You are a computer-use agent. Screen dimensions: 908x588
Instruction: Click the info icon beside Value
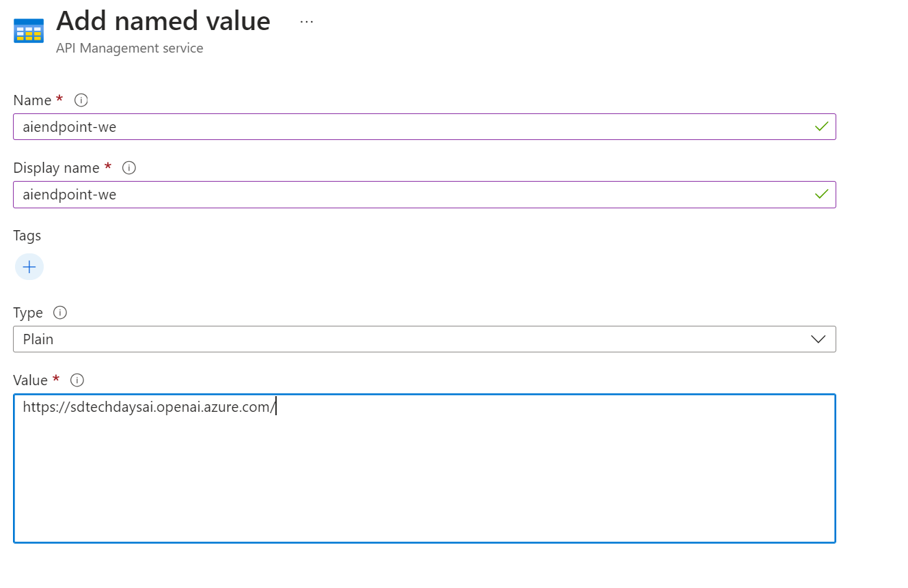pos(77,380)
